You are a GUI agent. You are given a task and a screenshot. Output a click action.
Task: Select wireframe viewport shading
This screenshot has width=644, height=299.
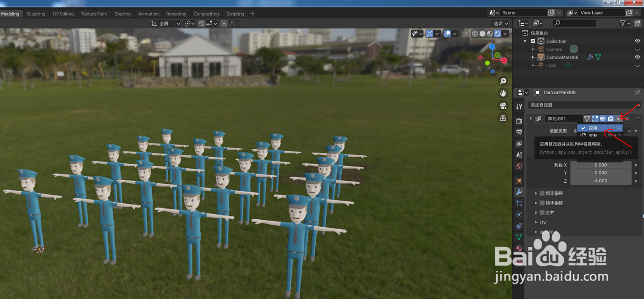pos(475,34)
